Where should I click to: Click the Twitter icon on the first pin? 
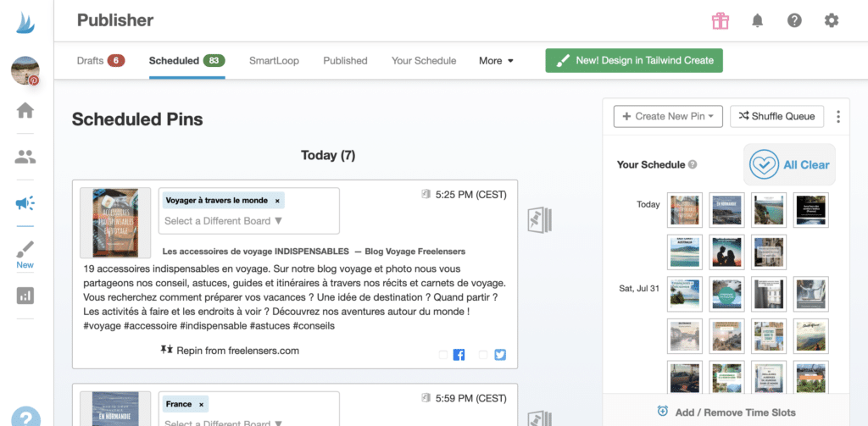click(500, 355)
